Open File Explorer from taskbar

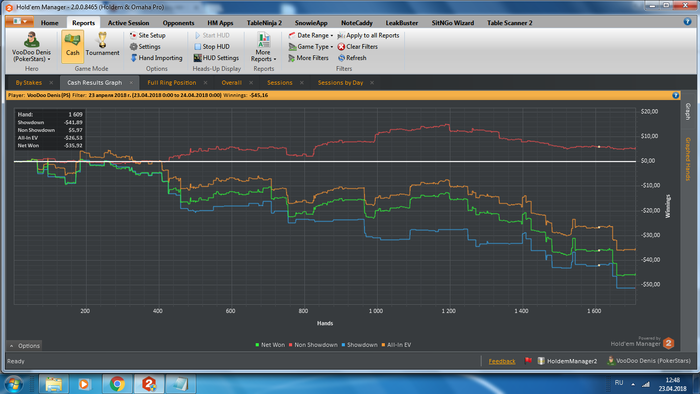pos(54,384)
